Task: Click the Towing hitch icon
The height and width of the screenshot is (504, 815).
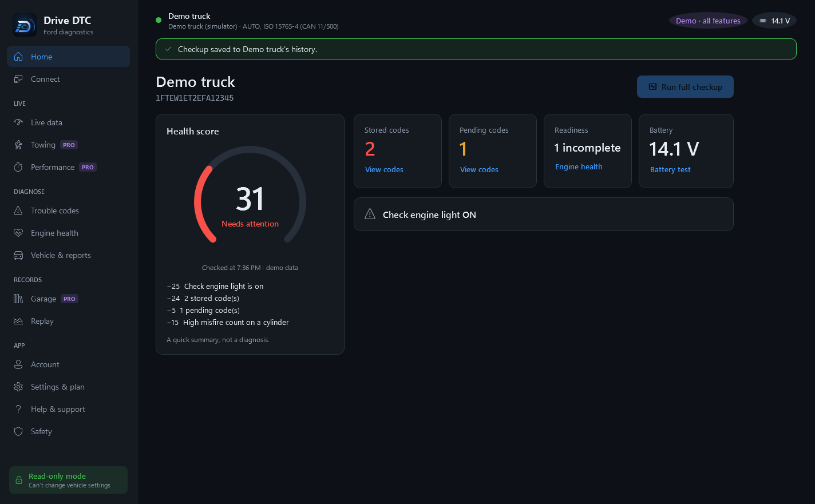Action: 18,145
